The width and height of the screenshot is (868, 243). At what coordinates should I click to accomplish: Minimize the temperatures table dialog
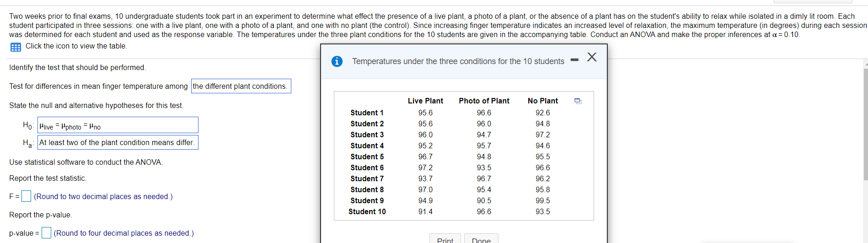click(574, 60)
